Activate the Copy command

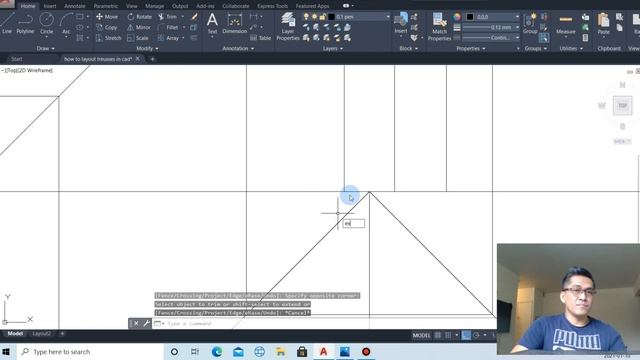107,27
